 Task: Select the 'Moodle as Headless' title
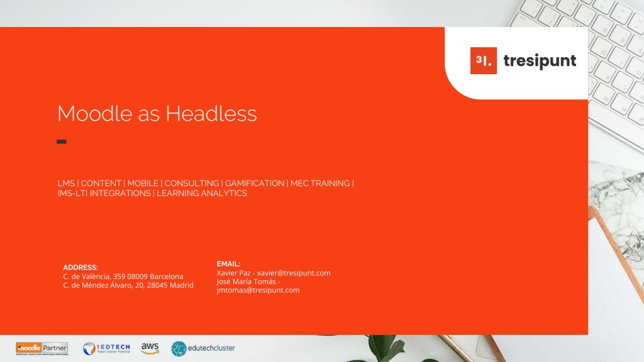point(157,114)
